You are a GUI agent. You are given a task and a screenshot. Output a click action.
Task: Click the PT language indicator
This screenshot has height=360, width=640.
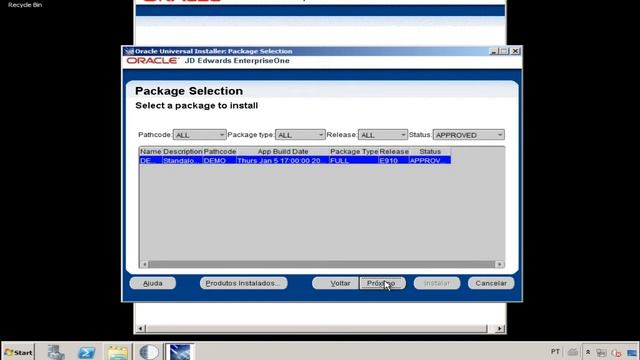pyautogui.click(x=555, y=352)
